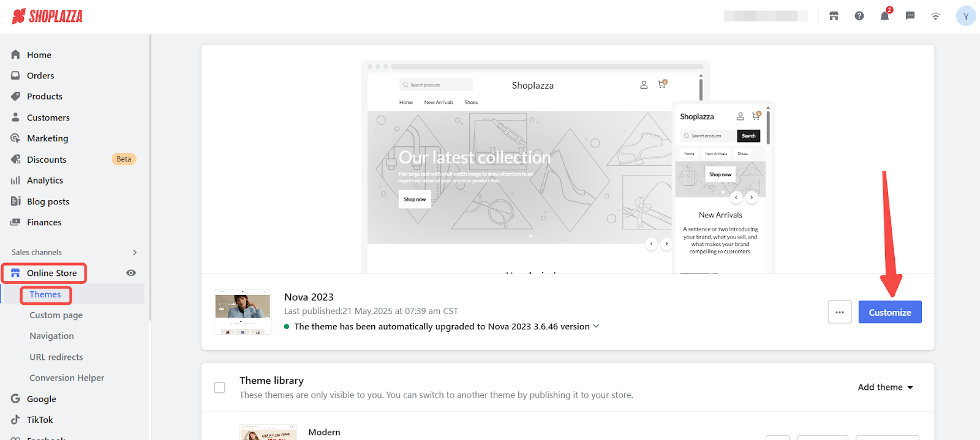The width and height of the screenshot is (980, 440).
Task: Open TikTok sales channel
Action: tap(40, 420)
